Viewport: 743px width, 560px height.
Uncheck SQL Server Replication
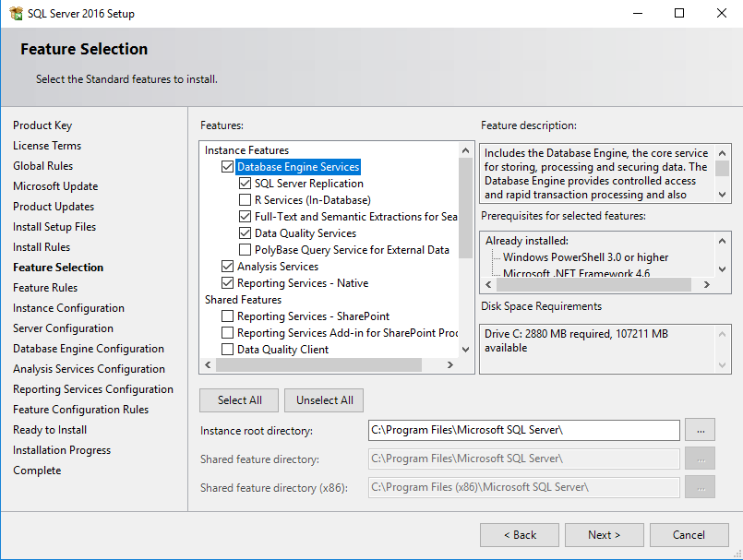(x=245, y=184)
